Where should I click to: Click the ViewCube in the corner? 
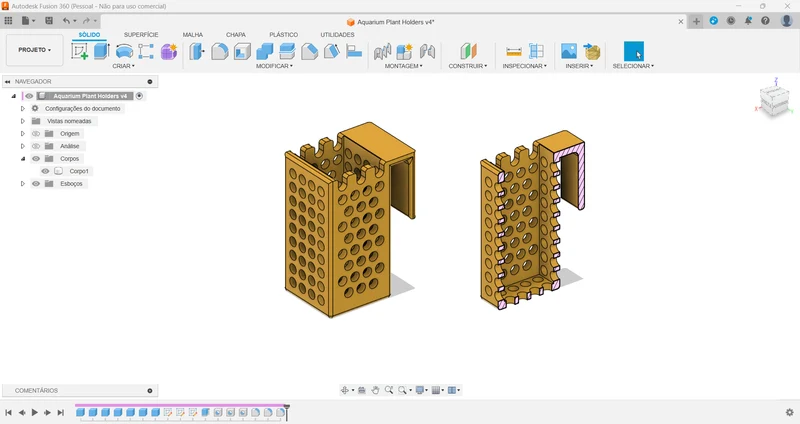pos(774,101)
